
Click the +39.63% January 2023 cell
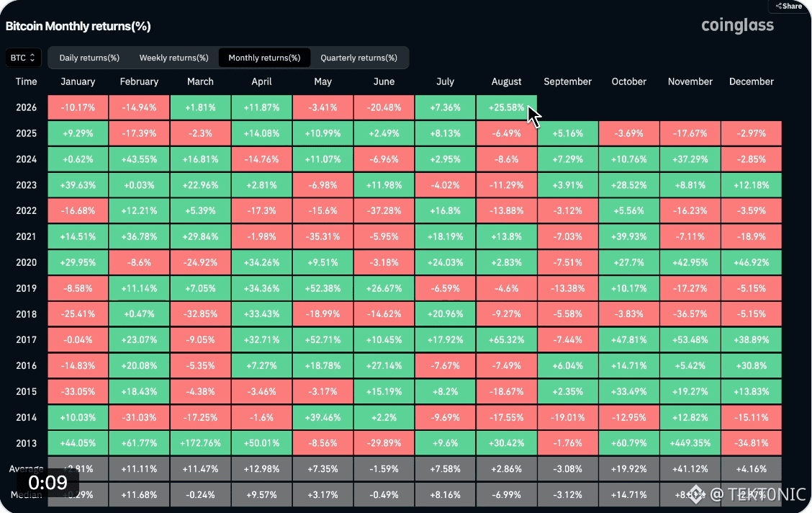click(78, 185)
